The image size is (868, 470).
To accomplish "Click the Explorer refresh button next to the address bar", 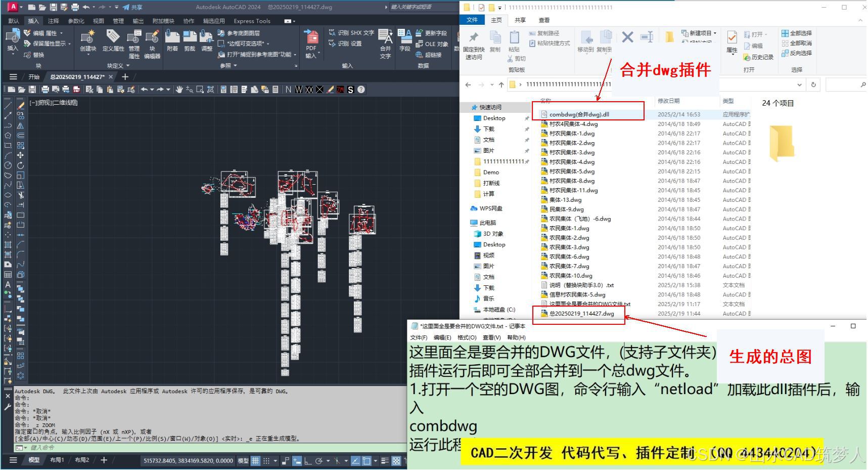I will click(x=813, y=84).
